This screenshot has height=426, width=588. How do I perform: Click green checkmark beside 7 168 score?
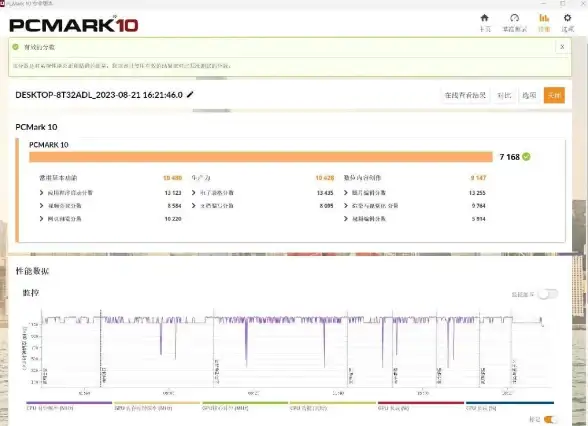(526, 157)
